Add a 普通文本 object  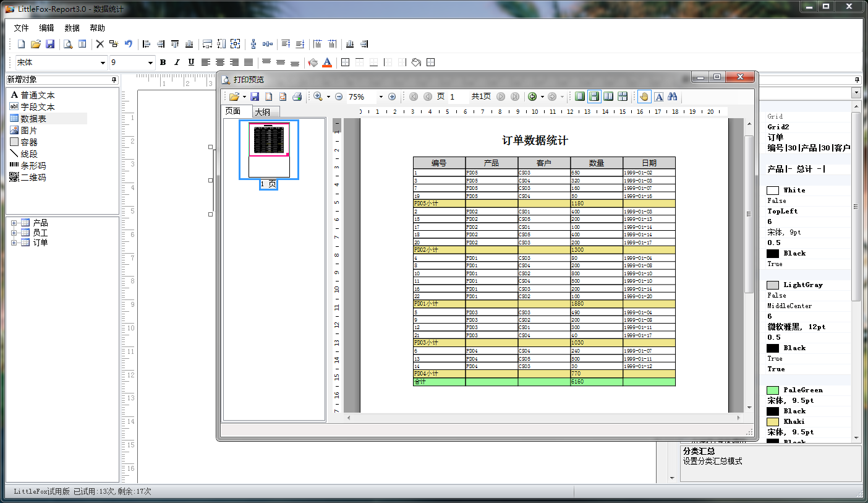[38, 95]
